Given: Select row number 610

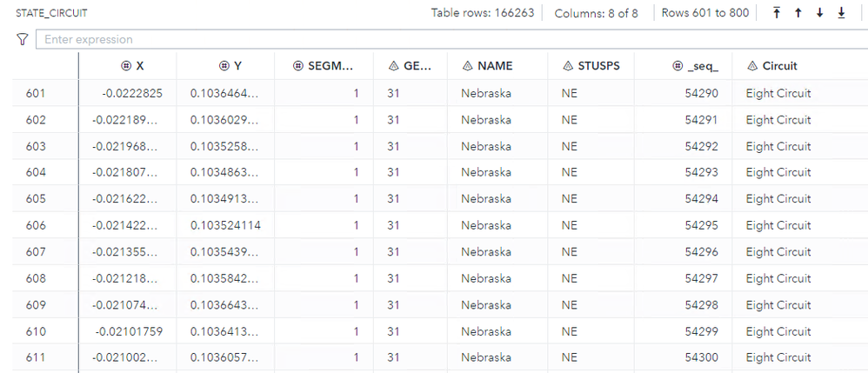Looking at the screenshot, I should (x=36, y=331).
